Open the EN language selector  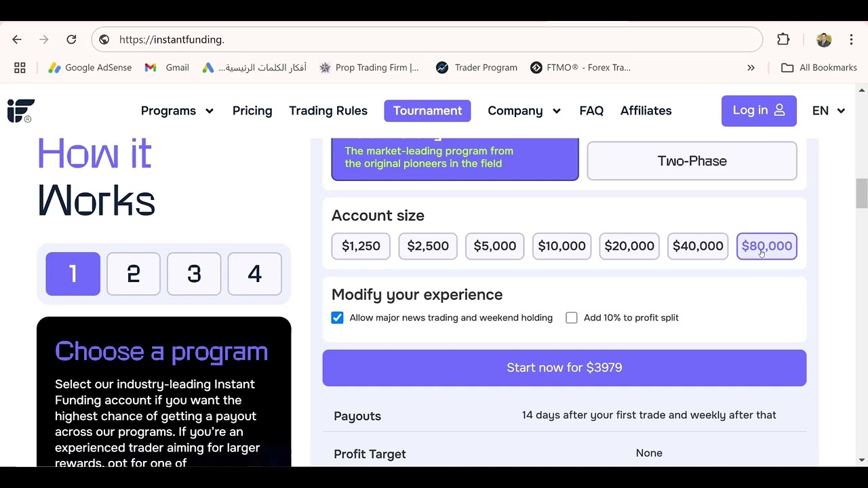pos(828,110)
